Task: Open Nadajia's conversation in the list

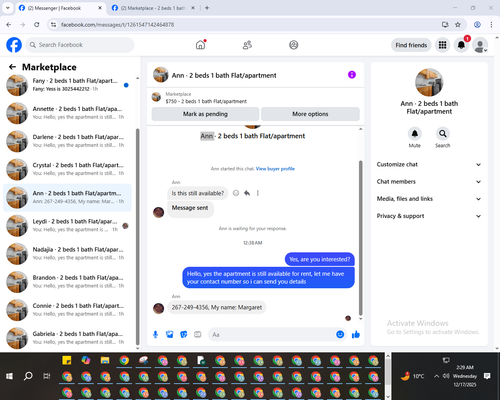Action: coord(67,254)
